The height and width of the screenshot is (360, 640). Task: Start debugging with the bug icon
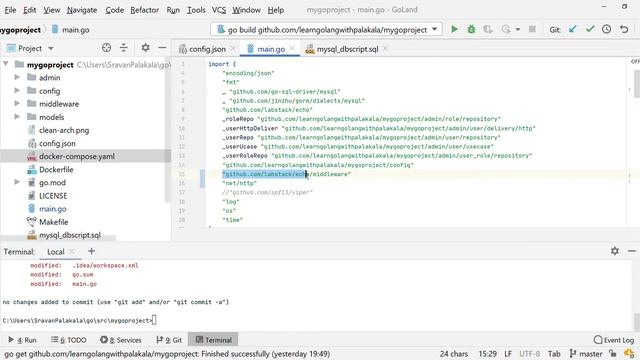[x=471, y=29]
